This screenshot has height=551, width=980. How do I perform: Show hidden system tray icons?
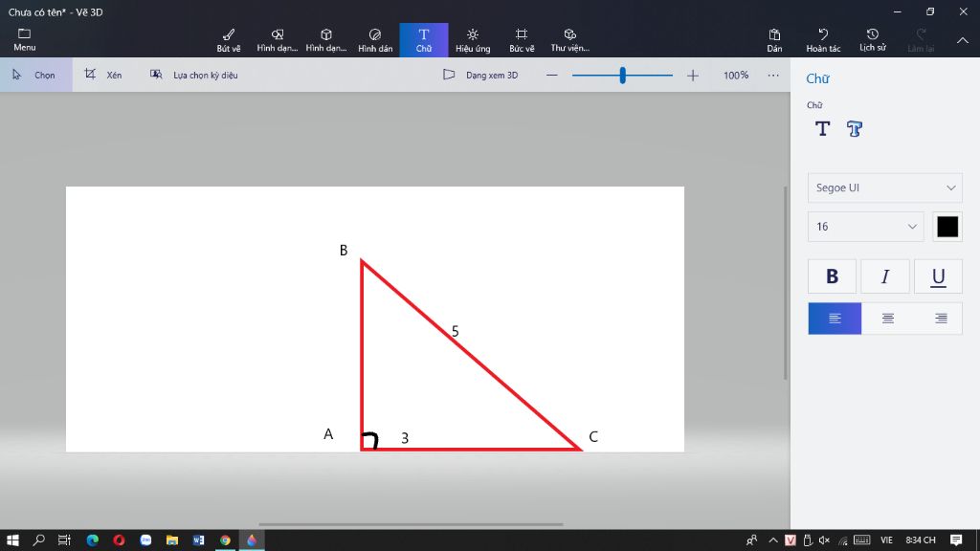click(773, 540)
